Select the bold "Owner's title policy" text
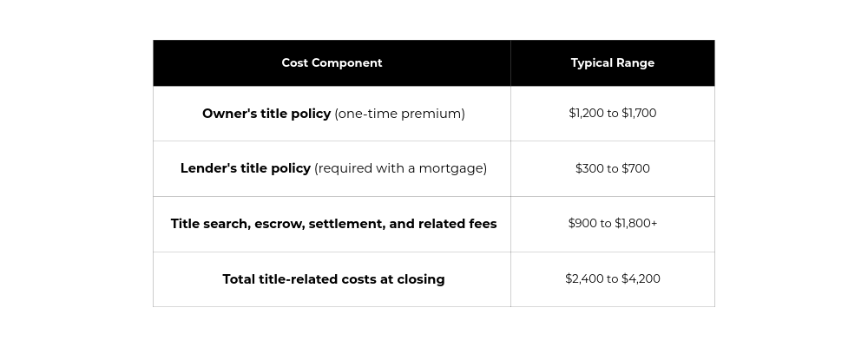Image resolution: width=868 pixels, height=347 pixels. coord(266,114)
